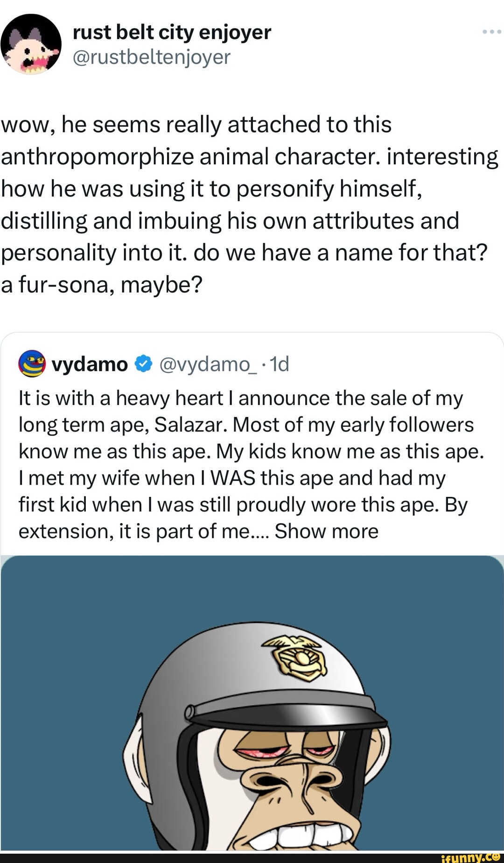The height and width of the screenshot is (863, 504).
Task: Expand the quoted tweet card
Action: tap(252, 444)
